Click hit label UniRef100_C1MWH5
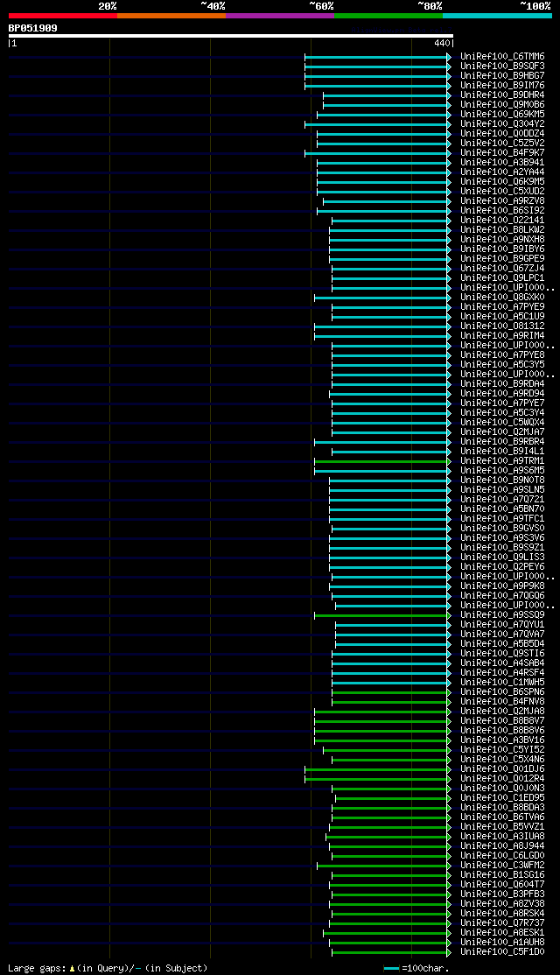 click(503, 683)
